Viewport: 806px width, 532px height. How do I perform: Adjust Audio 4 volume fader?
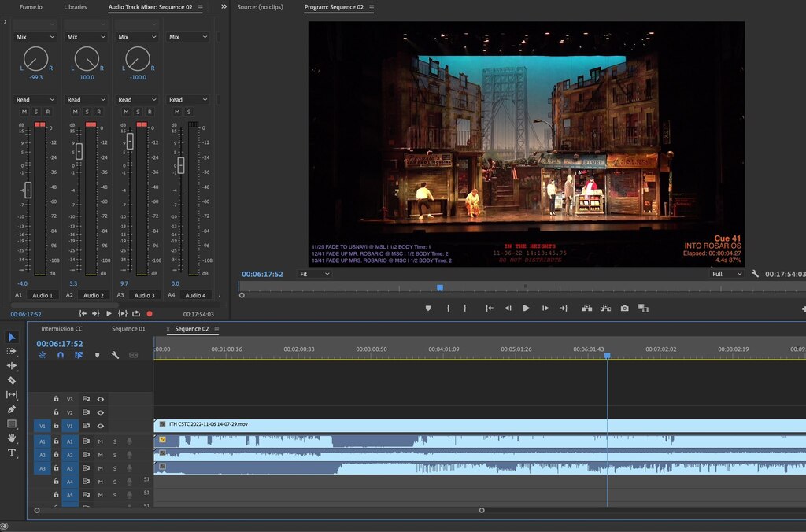181,165
